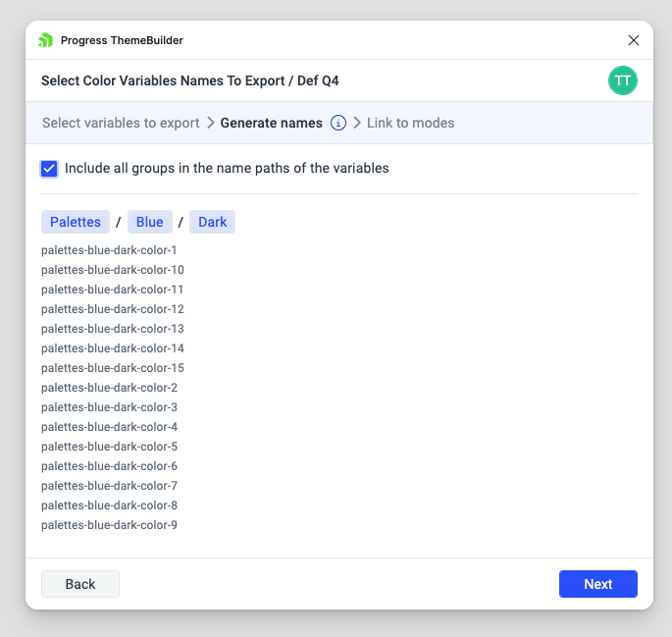Jump to Link to modes step

click(411, 123)
